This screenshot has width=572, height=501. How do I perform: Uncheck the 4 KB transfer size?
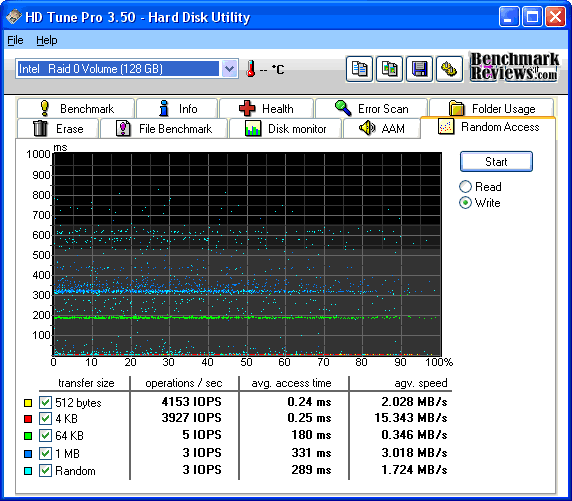click(45, 419)
